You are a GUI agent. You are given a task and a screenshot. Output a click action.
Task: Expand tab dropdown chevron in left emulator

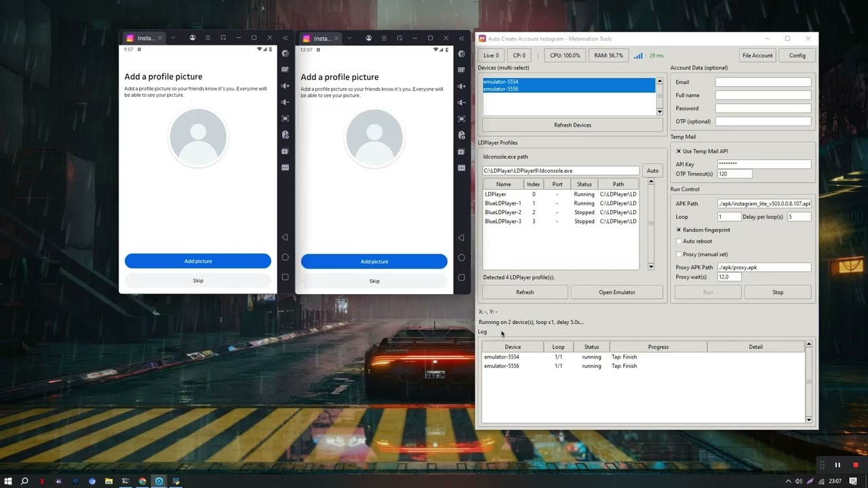point(173,38)
